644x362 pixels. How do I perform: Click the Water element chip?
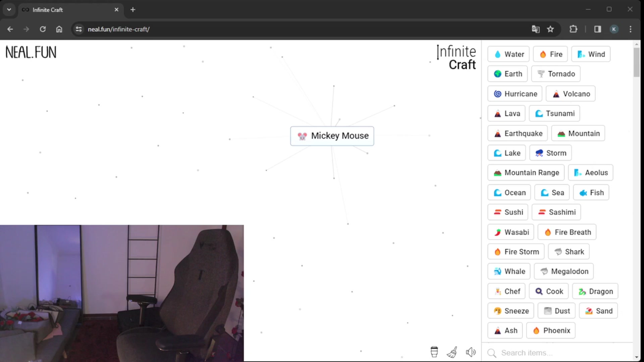(508, 54)
